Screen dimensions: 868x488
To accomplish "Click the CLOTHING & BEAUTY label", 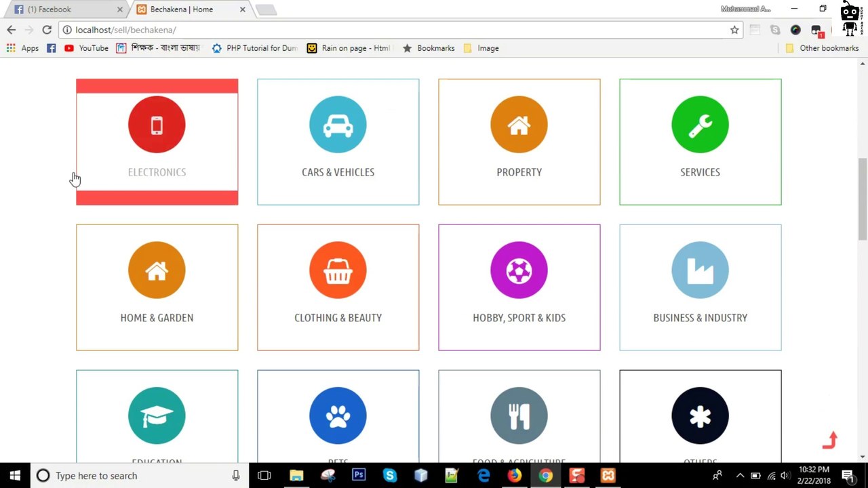I will click(338, 318).
